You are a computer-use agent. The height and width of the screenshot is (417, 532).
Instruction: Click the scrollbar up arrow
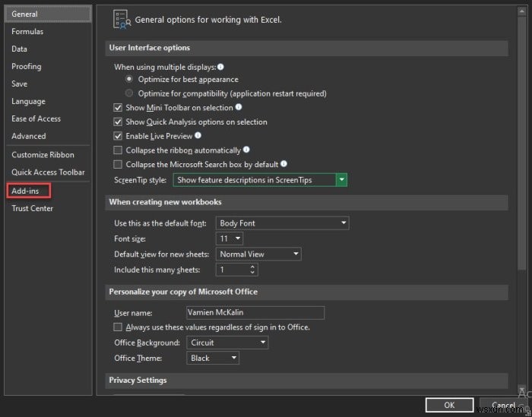[x=522, y=11]
